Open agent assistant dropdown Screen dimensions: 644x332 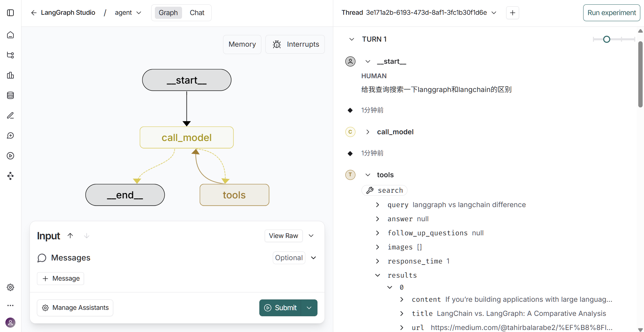tap(128, 13)
